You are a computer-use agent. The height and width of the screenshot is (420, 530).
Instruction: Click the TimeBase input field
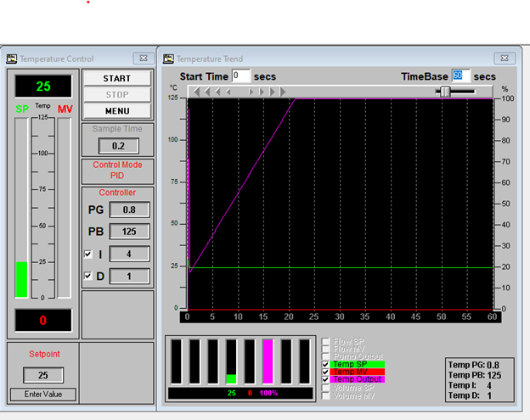click(461, 76)
